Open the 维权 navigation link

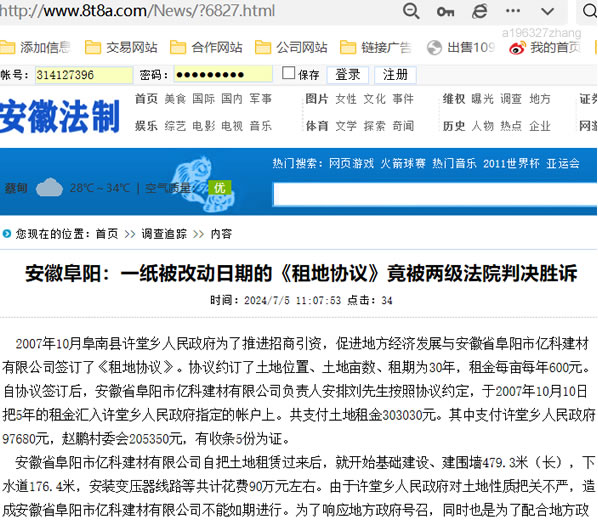(454, 99)
